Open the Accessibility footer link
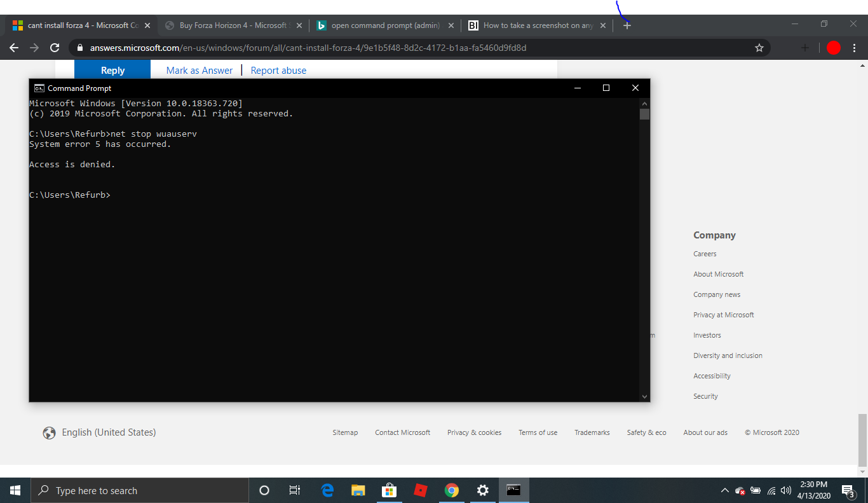Image resolution: width=868 pixels, height=503 pixels. click(x=712, y=376)
